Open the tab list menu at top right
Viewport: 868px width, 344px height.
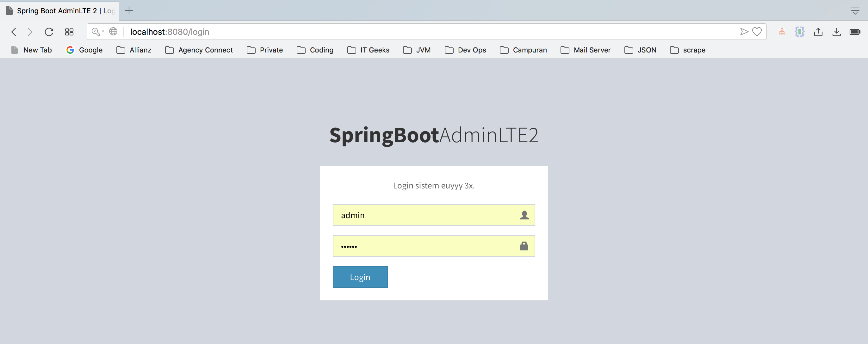(x=855, y=11)
